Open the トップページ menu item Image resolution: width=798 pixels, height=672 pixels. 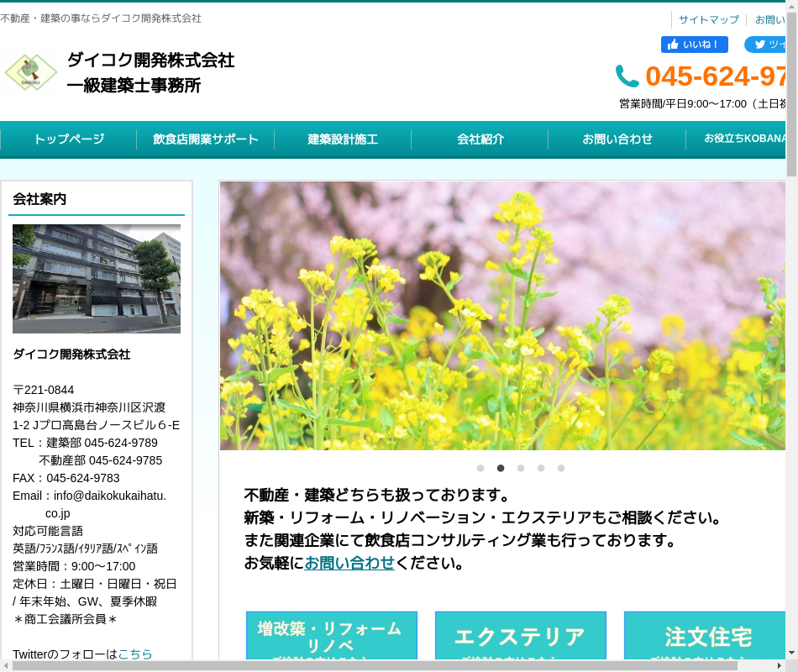69,139
